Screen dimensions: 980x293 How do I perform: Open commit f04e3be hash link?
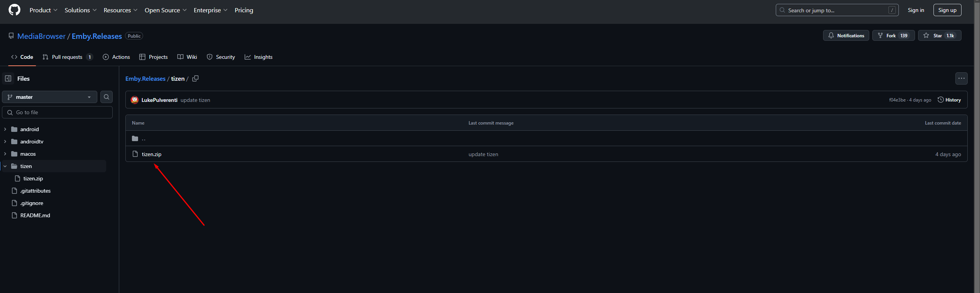[897, 100]
